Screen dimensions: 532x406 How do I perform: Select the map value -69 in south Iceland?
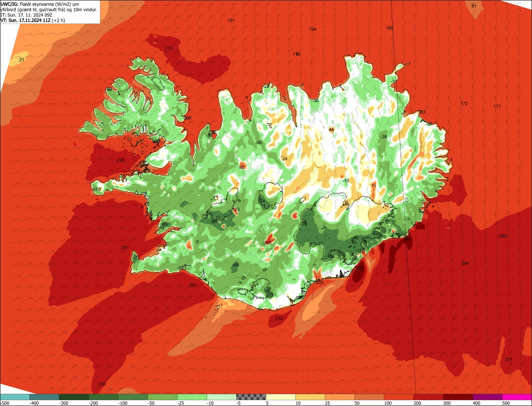pos(236,265)
